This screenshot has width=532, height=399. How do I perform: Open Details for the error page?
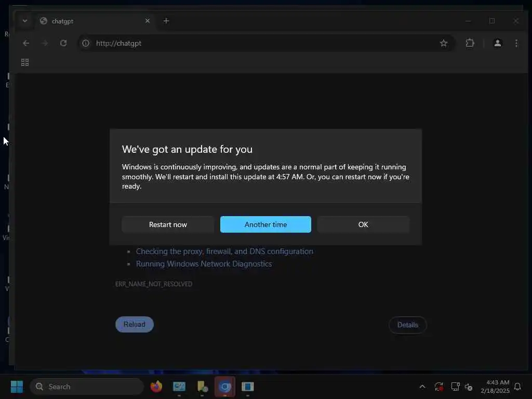(x=407, y=325)
